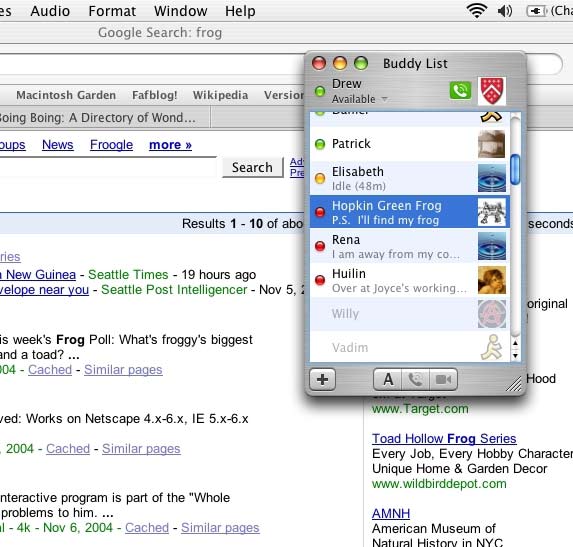Select Patrick in the Buddy List
This screenshot has height=547, width=573.
tap(410, 144)
